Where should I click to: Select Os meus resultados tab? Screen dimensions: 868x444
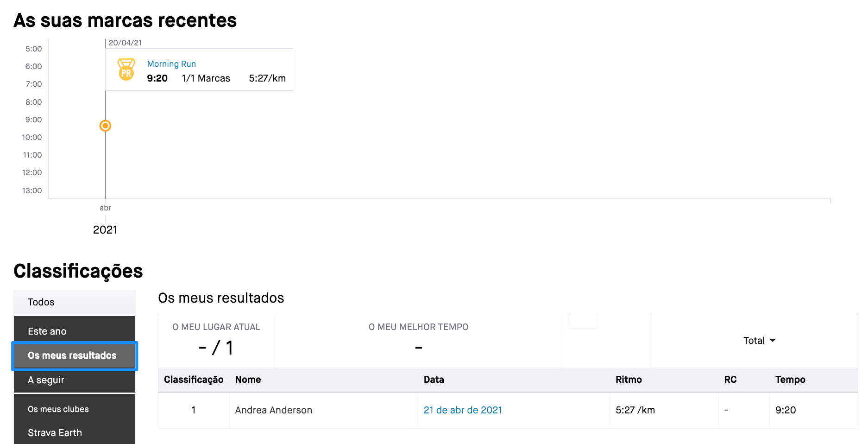(x=75, y=355)
